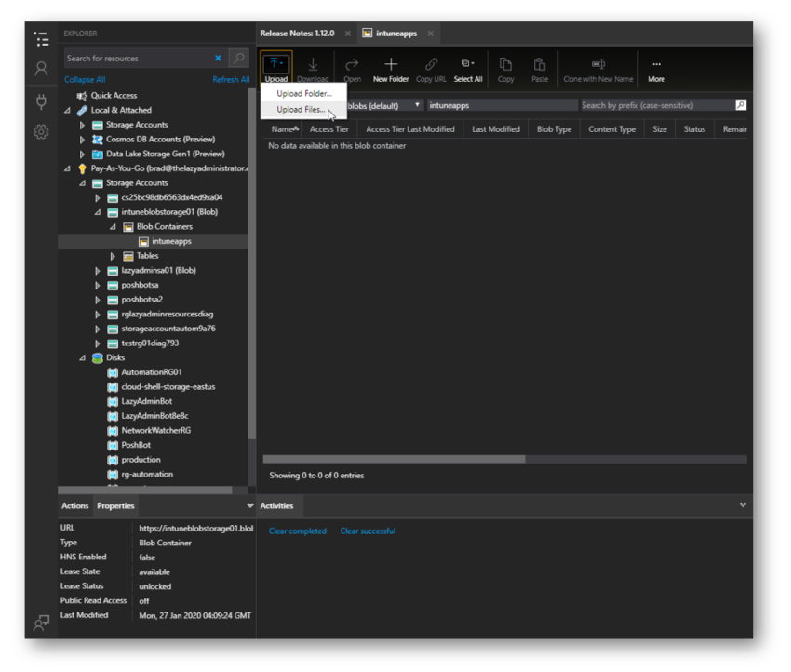Collapse intuneblobstorage01 (Blob) node
This screenshot has width=791, height=672.
pos(98,212)
